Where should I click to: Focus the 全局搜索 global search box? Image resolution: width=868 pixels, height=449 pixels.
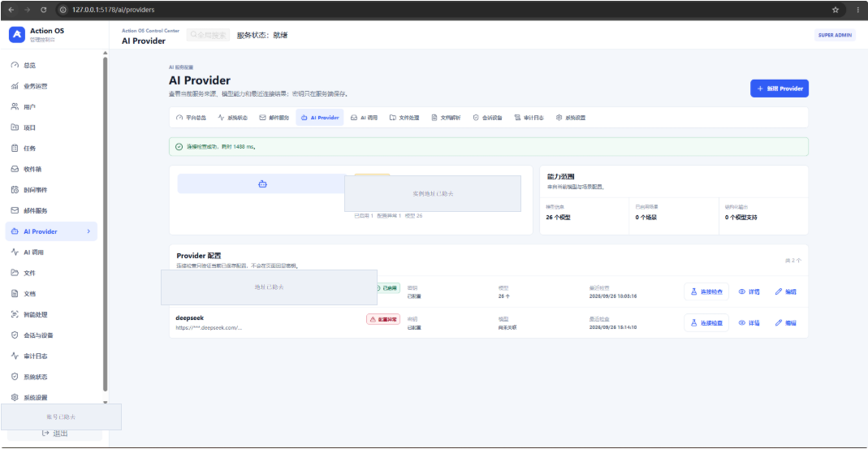[208, 35]
